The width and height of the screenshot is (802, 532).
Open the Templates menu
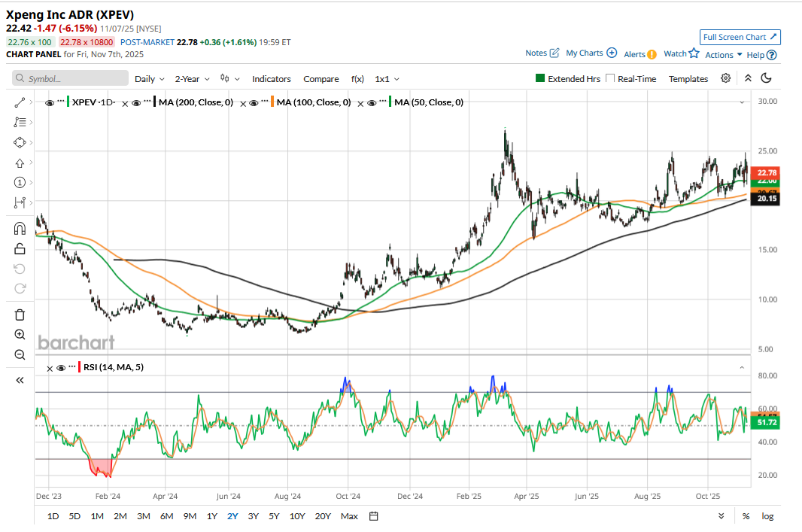click(688, 79)
